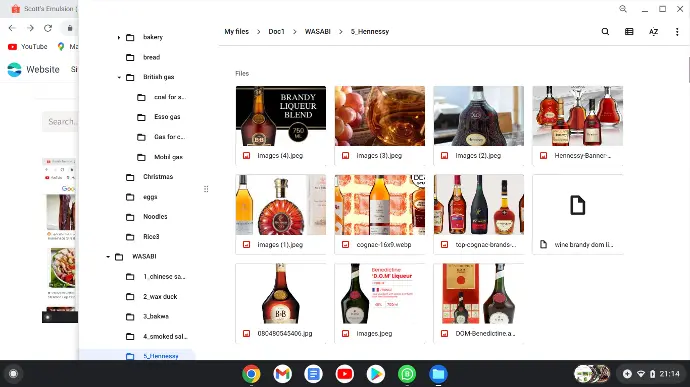690x387 pixels.
Task: Collapse the WASABI folder tree
Action: [x=108, y=257]
